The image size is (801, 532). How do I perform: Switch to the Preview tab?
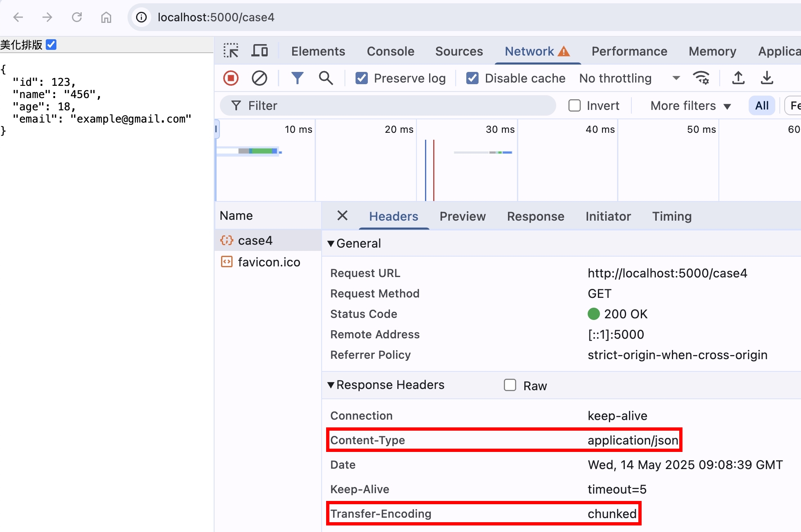coord(463,216)
